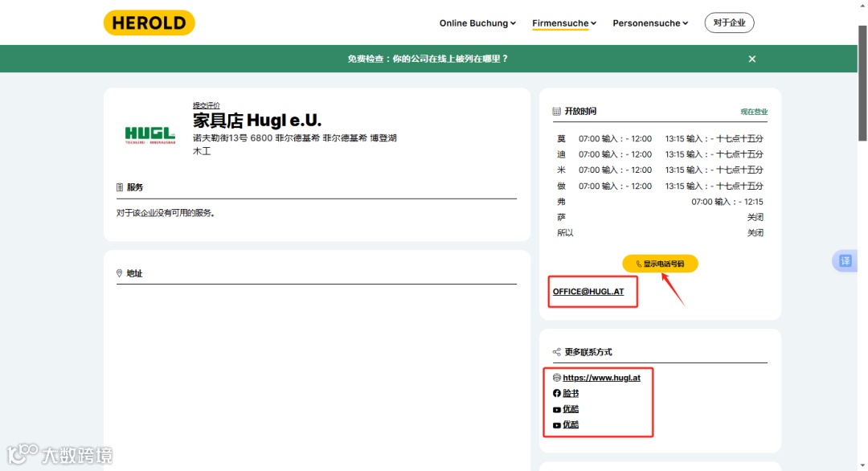Image resolution: width=868 pixels, height=471 pixels.
Task: Click the 所以 row 关闭 text
Action: coord(755,232)
